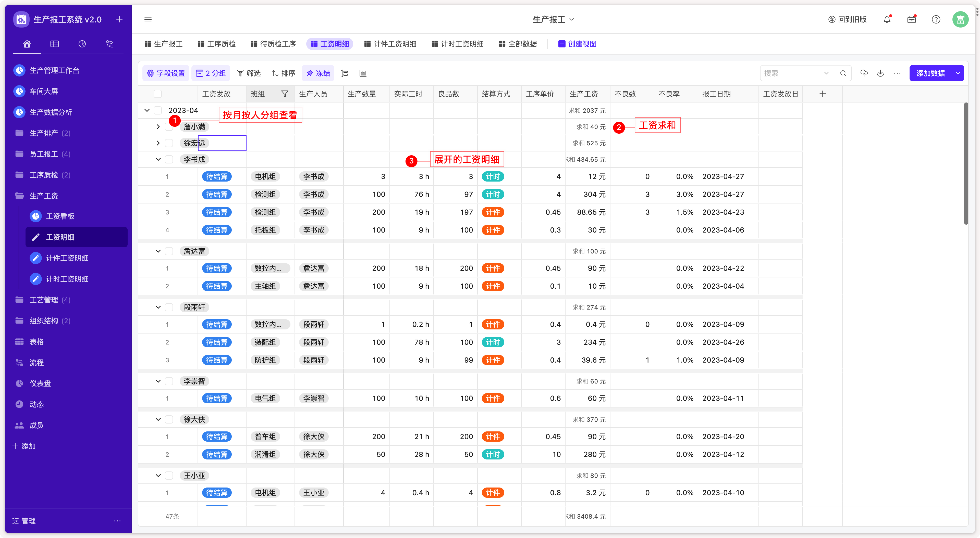Check the 王小亚 group checkbox
Screen dimensions: 980x538
(169, 476)
